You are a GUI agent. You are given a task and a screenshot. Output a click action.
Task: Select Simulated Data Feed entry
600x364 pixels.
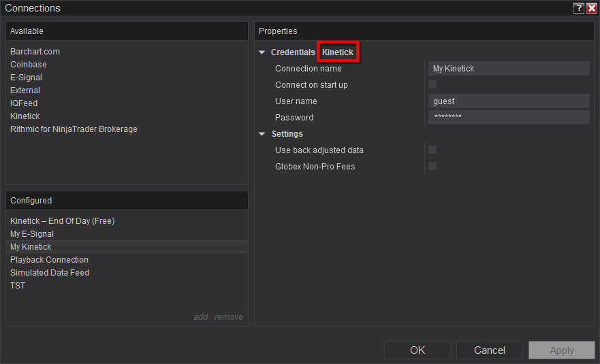pyautogui.click(x=50, y=273)
